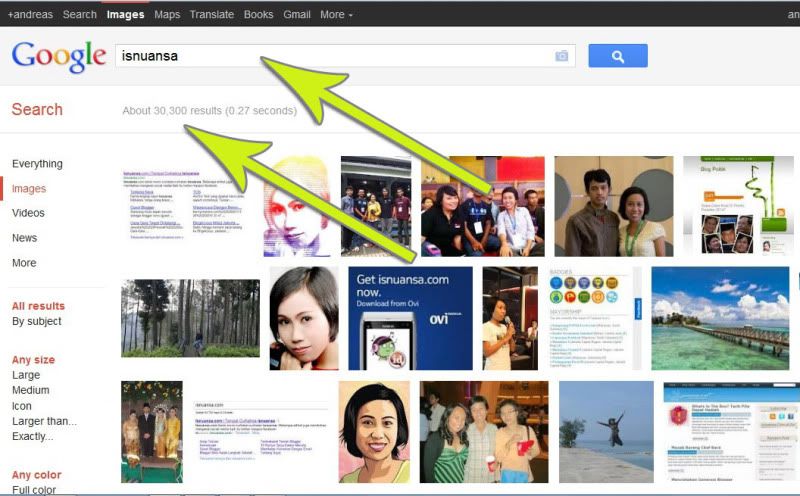Open the wedding ceremony photo thumbnail
The image size is (800, 496).
[x=152, y=432]
